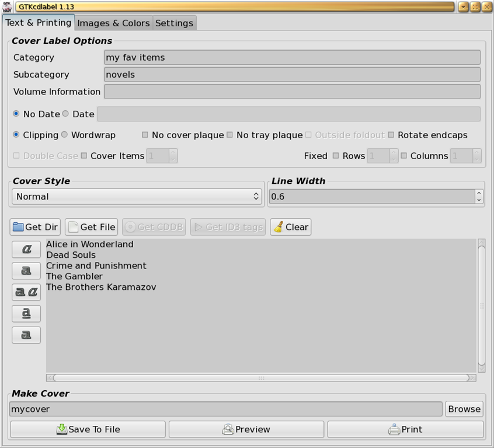Image resolution: width=494 pixels, height=448 pixels.
Task: Apply underline with the underlined 'a' button
Action: (26, 314)
